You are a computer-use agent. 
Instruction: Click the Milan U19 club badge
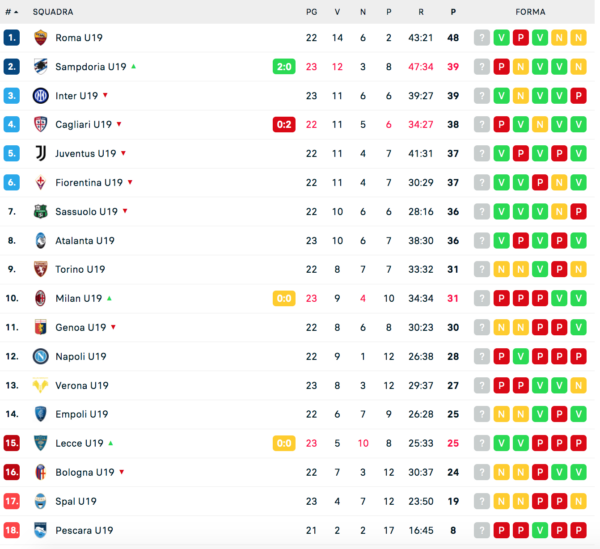(40, 298)
